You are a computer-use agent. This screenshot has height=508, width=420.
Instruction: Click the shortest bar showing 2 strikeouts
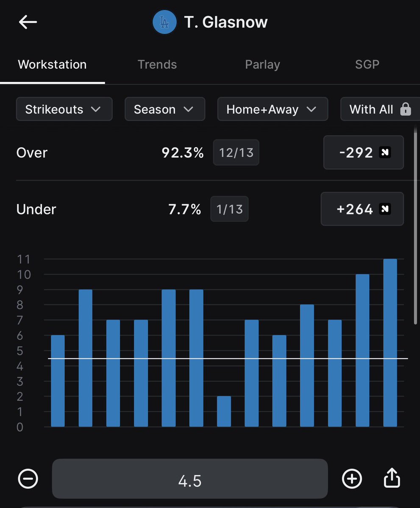[x=224, y=411]
